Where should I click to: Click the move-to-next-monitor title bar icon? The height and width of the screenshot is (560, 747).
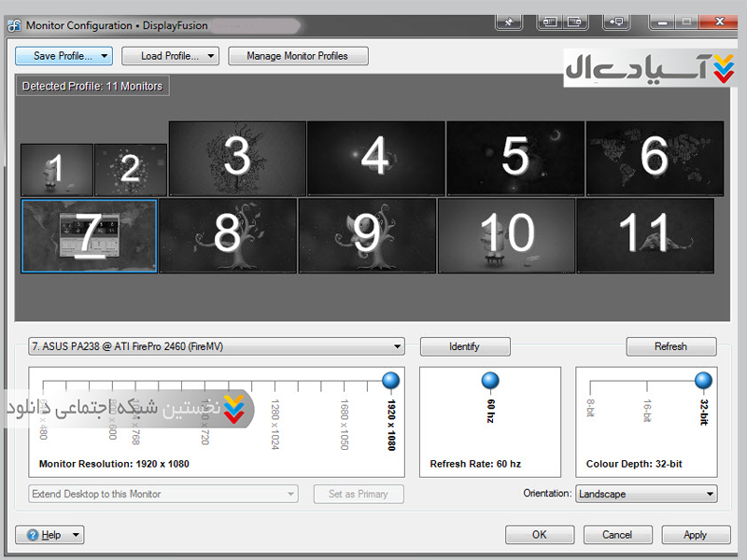click(575, 21)
